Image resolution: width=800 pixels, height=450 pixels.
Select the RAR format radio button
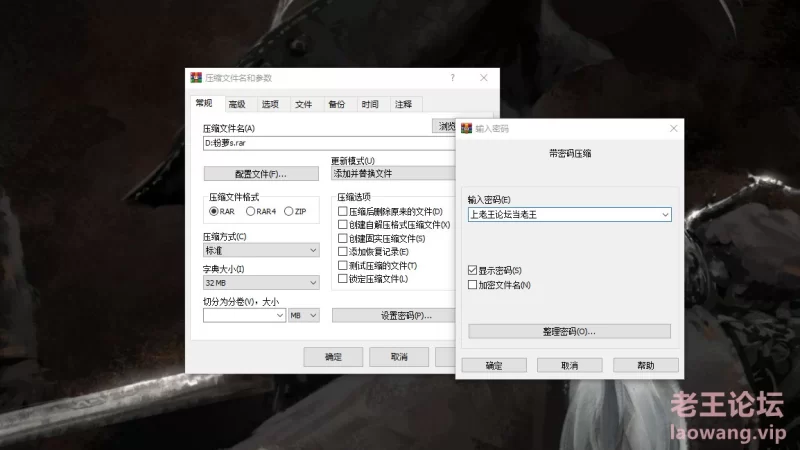click(x=214, y=211)
